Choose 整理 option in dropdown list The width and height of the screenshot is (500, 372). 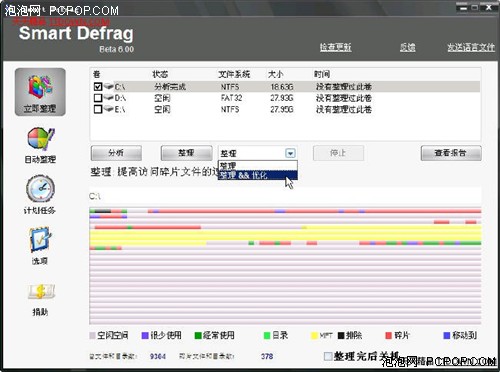[x=258, y=165]
